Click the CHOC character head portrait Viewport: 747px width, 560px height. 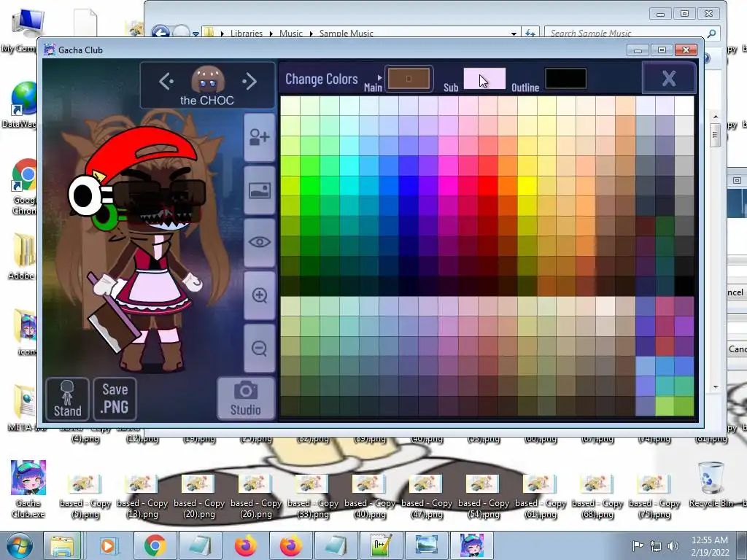click(208, 79)
